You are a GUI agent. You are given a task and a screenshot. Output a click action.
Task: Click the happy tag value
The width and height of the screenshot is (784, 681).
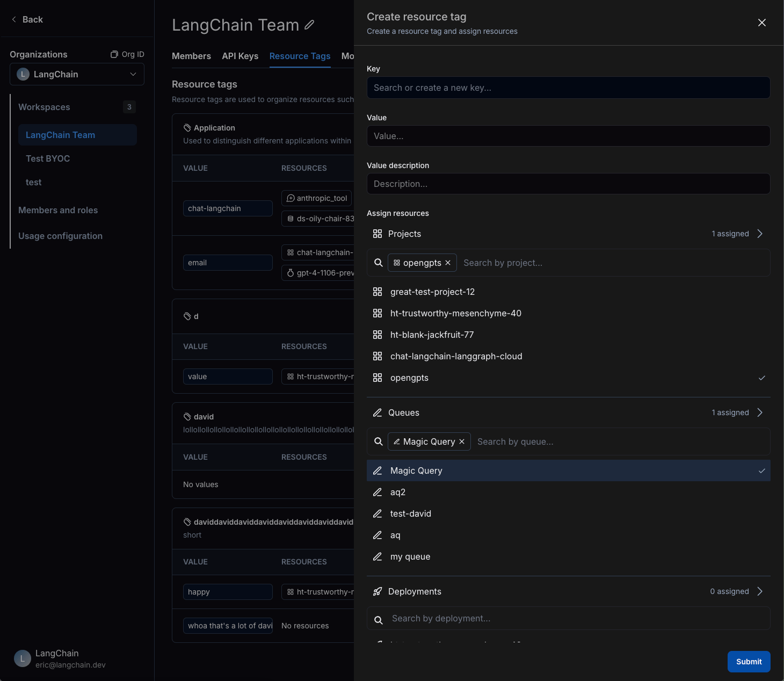228,592
